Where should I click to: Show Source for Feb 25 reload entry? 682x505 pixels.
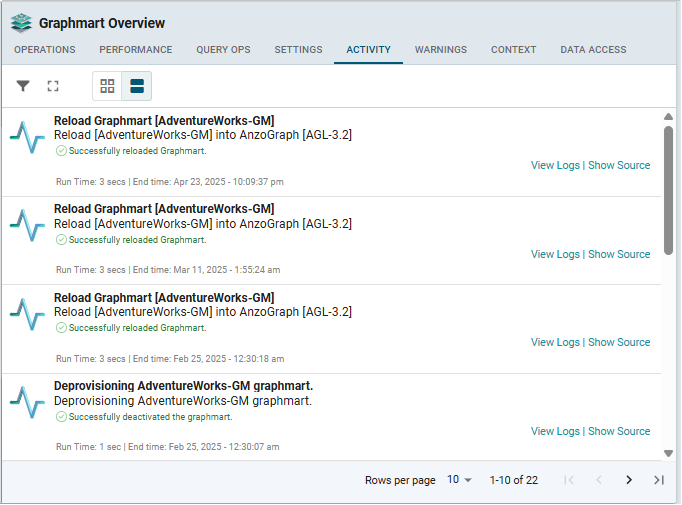pyautogui.click(x=619, y=343)
